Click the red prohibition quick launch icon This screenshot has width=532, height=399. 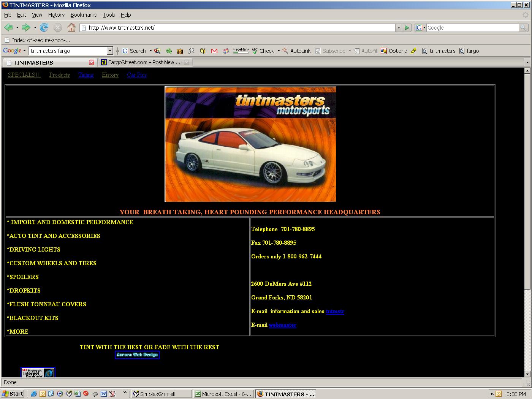click(86, 394)
